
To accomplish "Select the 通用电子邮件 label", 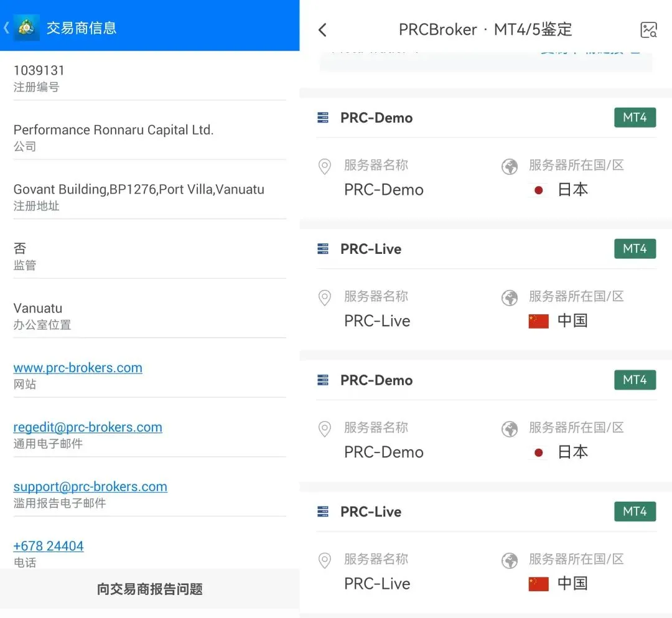I will [48, 444].
